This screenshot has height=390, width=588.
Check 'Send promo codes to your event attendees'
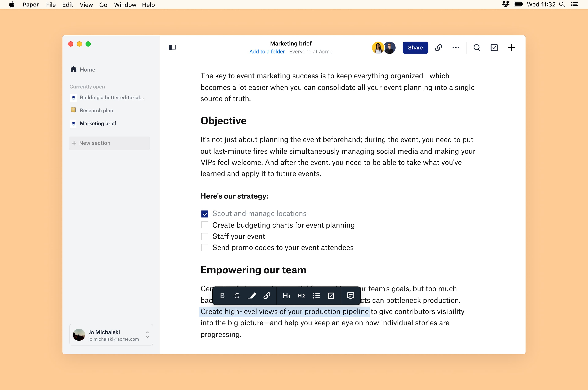point(205,247)
